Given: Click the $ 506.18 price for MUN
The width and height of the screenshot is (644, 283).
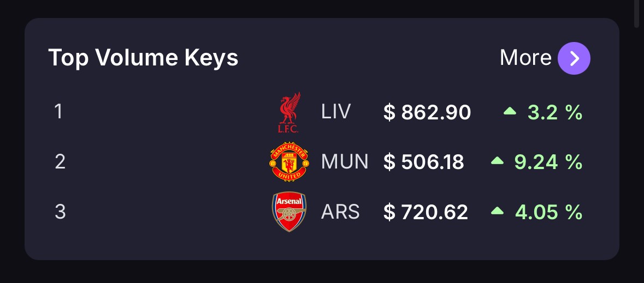Looking at the screenshot, I should click(423, 162).
